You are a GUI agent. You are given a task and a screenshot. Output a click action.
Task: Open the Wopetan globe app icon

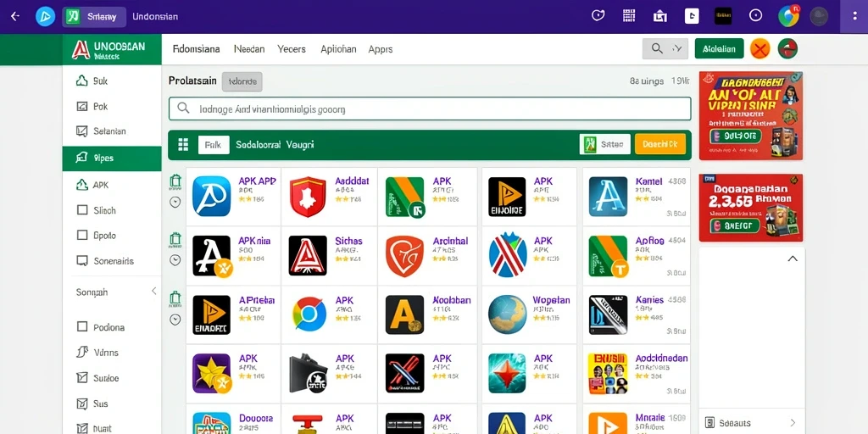click(508, 314)
